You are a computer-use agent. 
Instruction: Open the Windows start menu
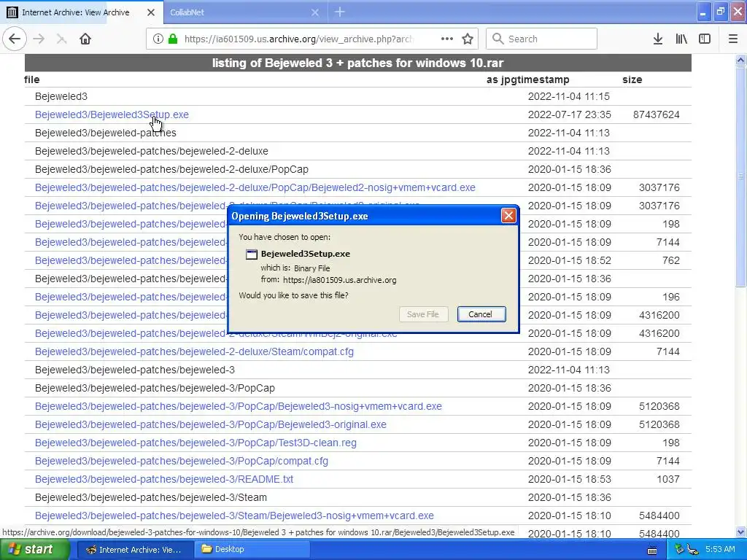pyautogui.click(x=35, y=550)
